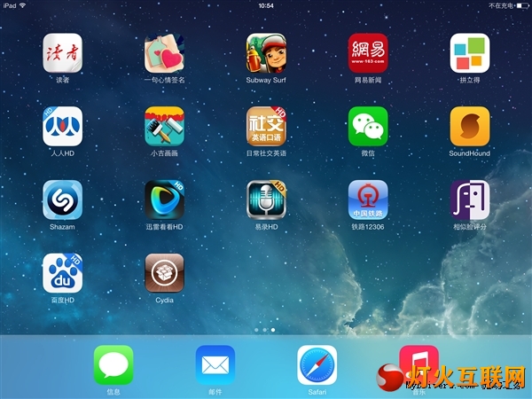The width and height of the screenshot is (532, 399).
Task: Open the 网易新闻 app
Action: pos(368,53)
